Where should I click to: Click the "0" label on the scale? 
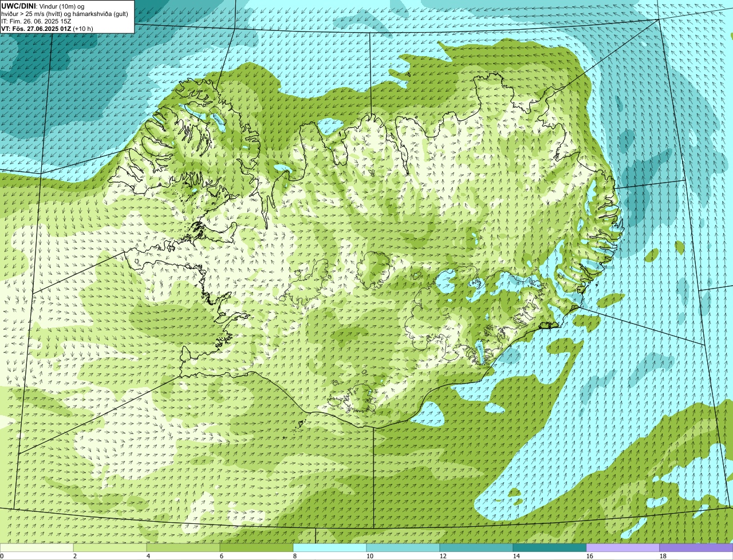pyautogui.click(x=2, y=556)
